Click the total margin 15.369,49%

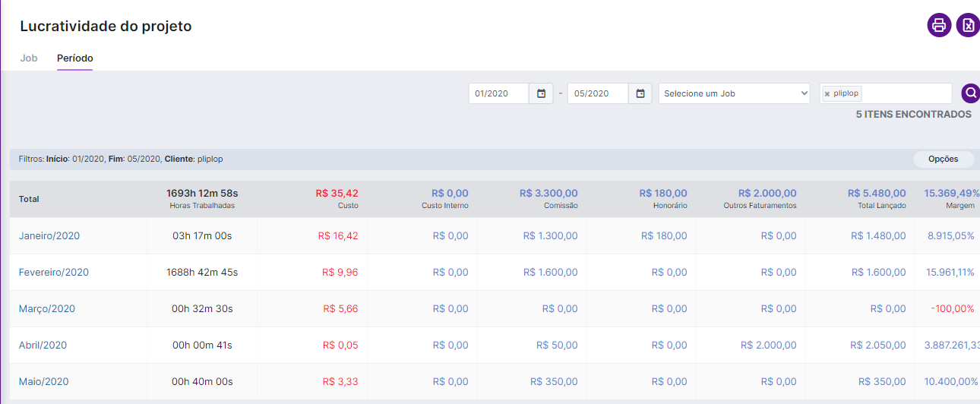(952, 194)
